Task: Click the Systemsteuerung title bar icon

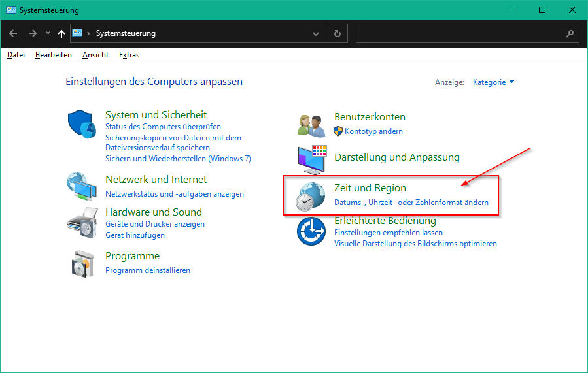Action: [x=11, y=10]
